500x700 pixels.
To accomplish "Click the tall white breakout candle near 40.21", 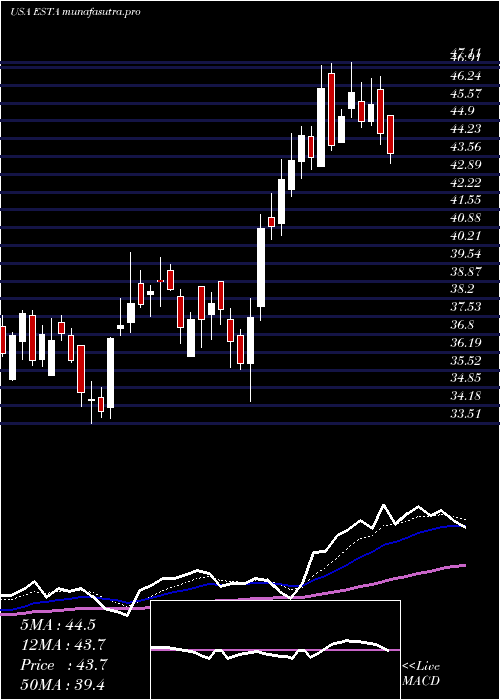I will pos(261,267).
